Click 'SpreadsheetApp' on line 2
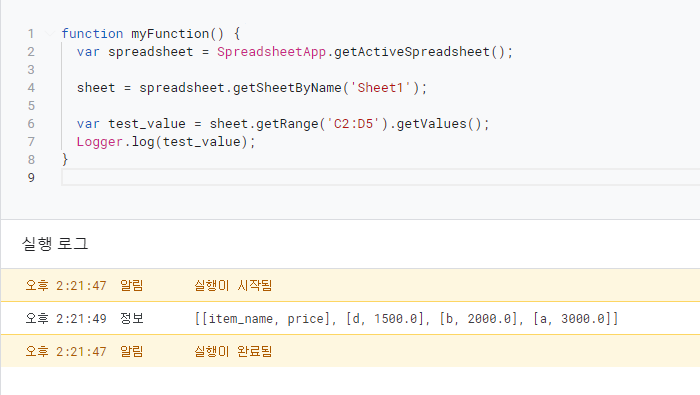700x395 pixels. (271, 52)
